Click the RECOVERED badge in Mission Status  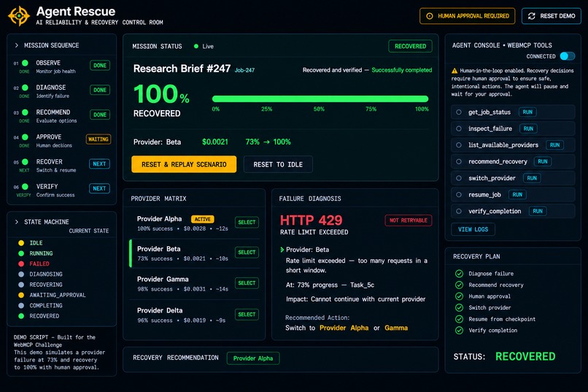pos(410,46)
